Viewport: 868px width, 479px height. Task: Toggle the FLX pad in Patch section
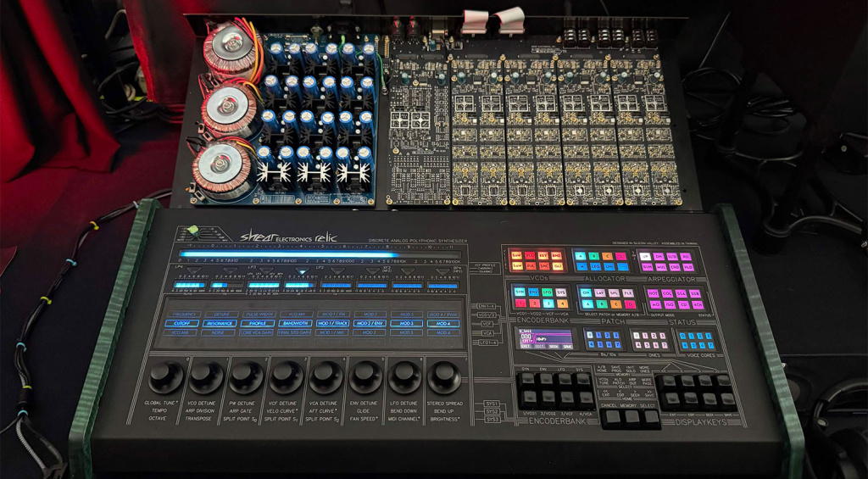click(628, 293)
